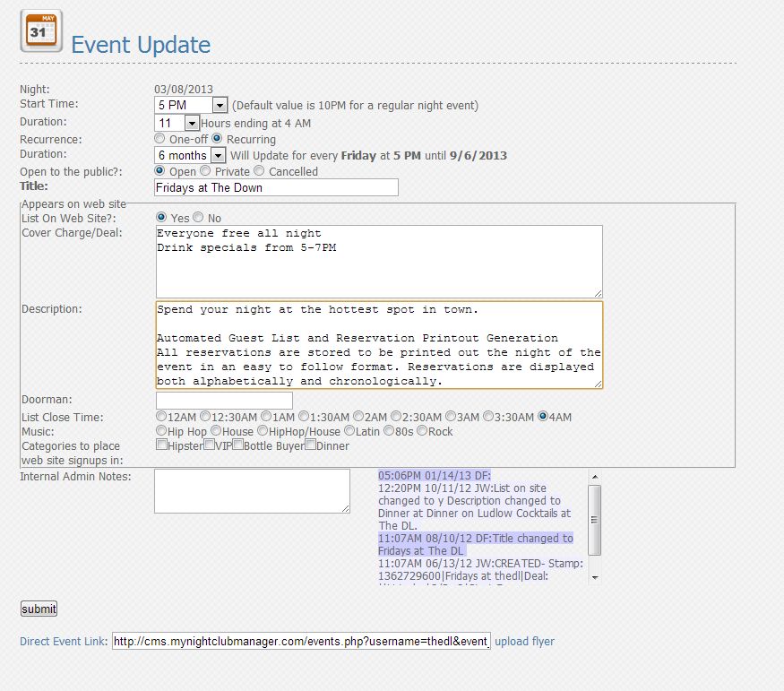Open the upload flyer link
Image resolution: width=784 pixels, height=691 pixels.
524,641
